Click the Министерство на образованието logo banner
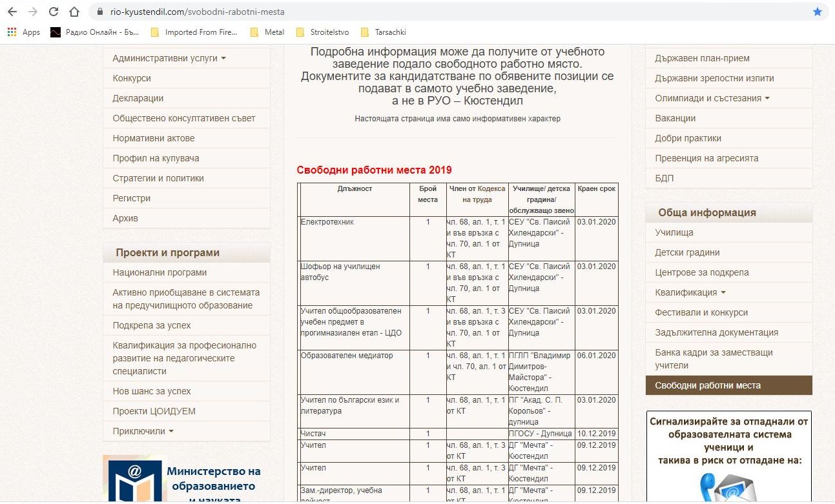This screenshot has width=835, height=504. click(186, 479)
